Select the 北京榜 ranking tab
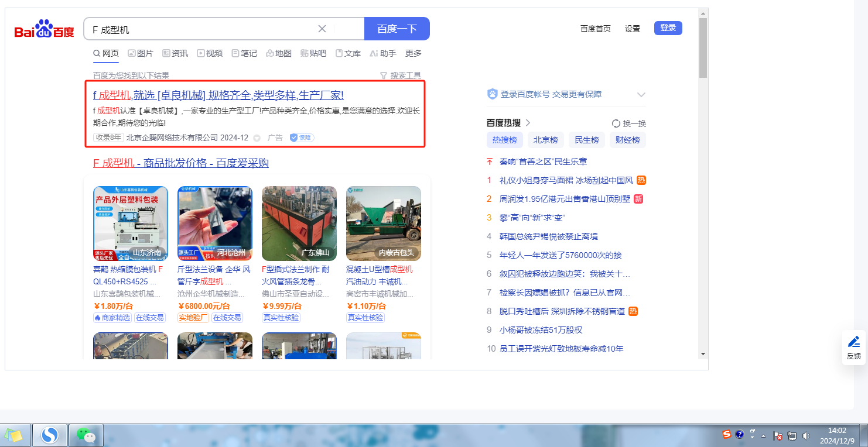The image size is (868, 447). [x=546, y=140]
